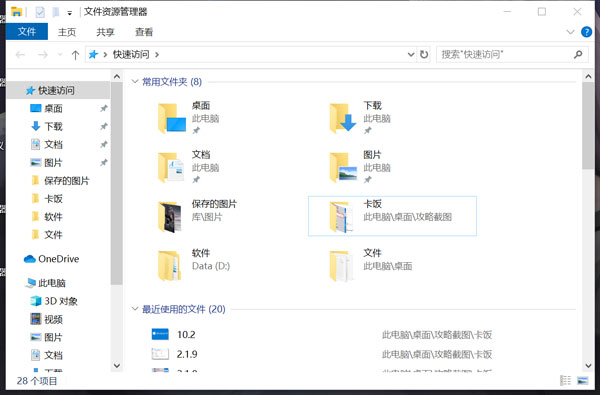Switch to Details view in status bar
The height and width of the screenshot is (395, 600).
[x=566, y=380]
